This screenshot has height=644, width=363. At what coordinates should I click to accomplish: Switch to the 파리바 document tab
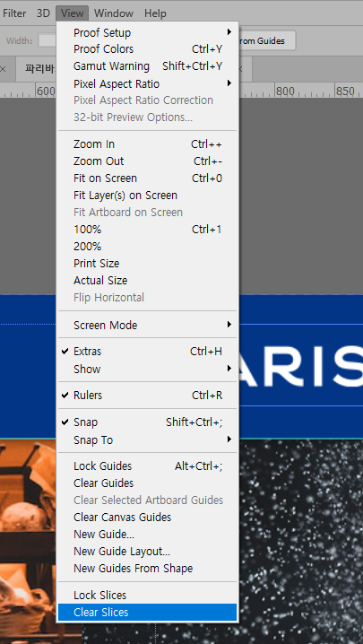[36, 68]
